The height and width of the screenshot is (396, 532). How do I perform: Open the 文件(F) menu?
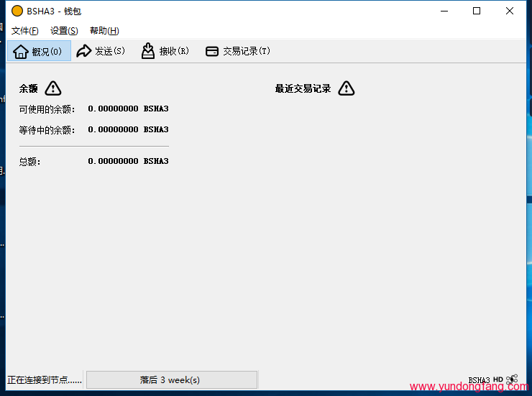click(x=25, y=31)
